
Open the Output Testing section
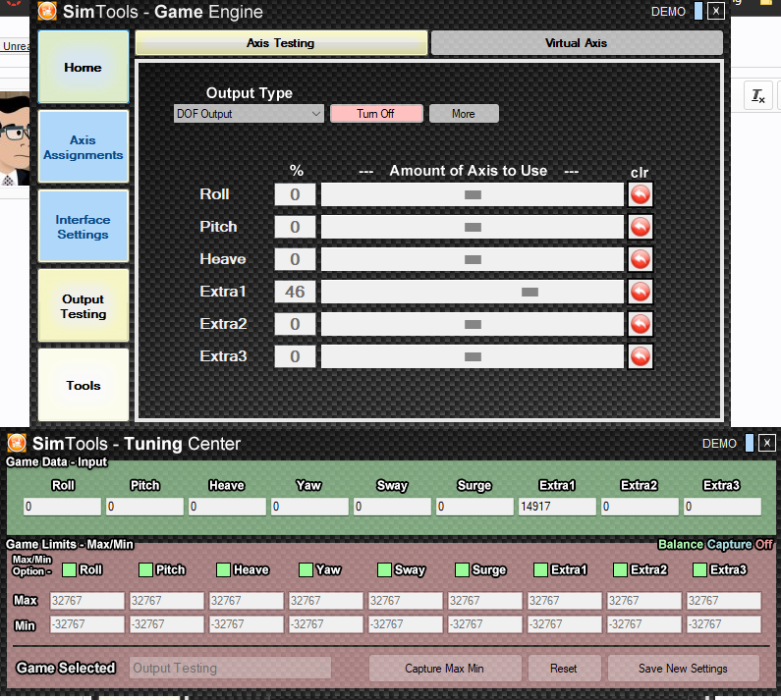tap(84, 306)
